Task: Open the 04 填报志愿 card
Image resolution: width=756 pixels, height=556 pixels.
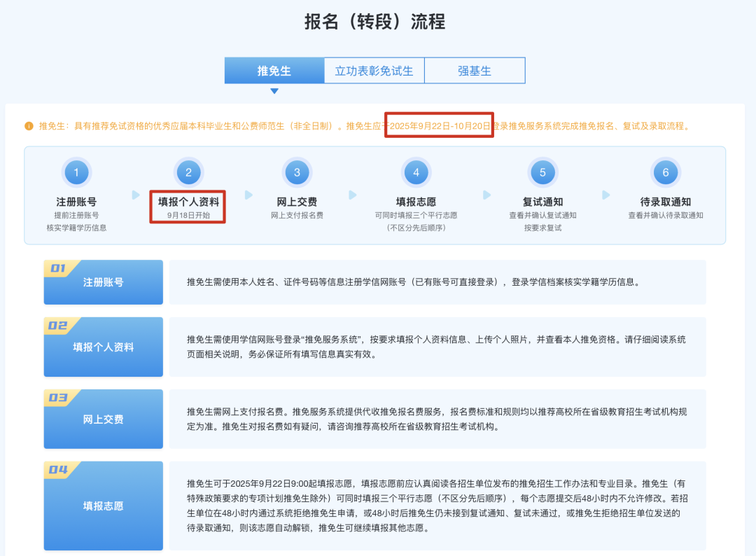Action: click(x=103, y=505)
